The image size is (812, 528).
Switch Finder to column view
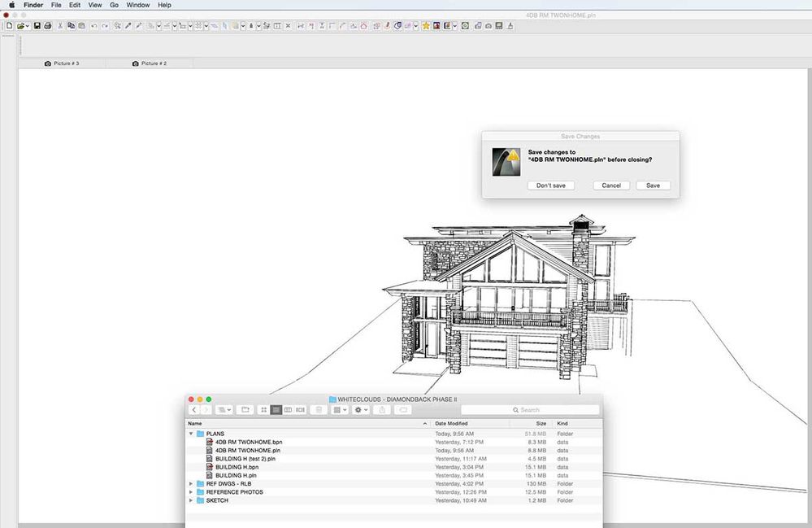[x=288, y=410]
